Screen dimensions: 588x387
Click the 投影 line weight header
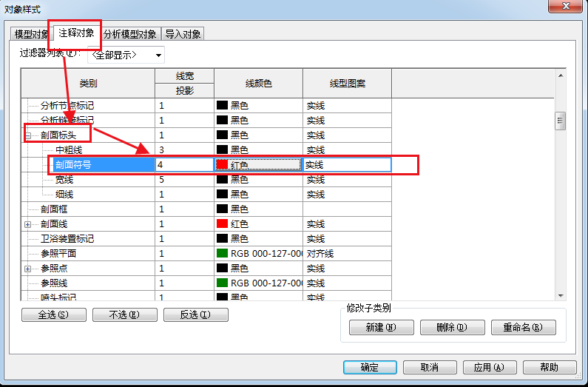[184, 91]
